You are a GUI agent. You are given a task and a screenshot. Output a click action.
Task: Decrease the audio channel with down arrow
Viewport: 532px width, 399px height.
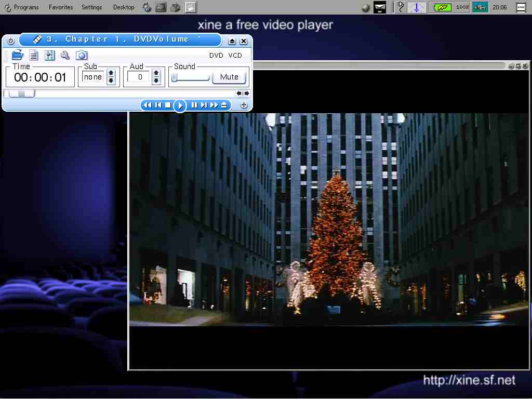pyautogui.click(x=156, y=81)
